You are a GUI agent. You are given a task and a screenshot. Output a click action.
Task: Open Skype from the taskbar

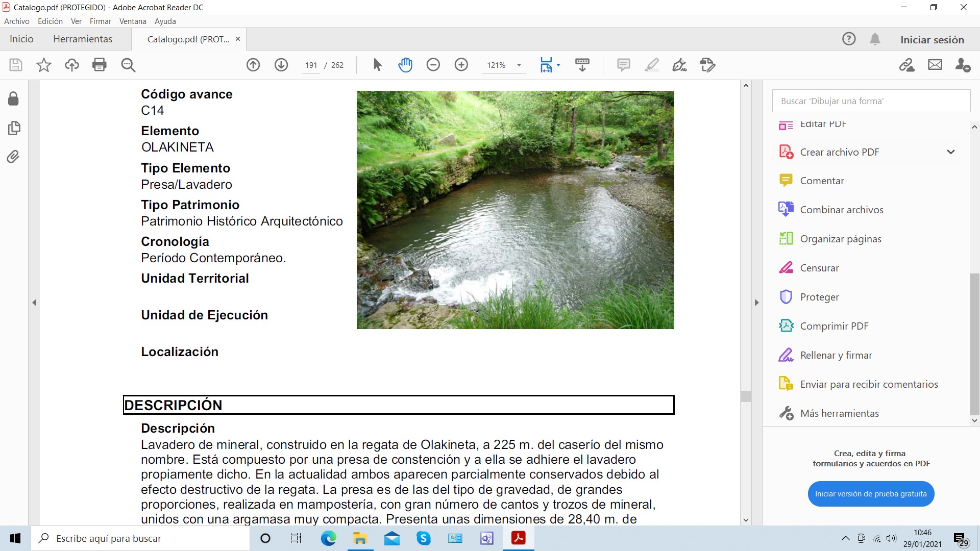(423, 538)
